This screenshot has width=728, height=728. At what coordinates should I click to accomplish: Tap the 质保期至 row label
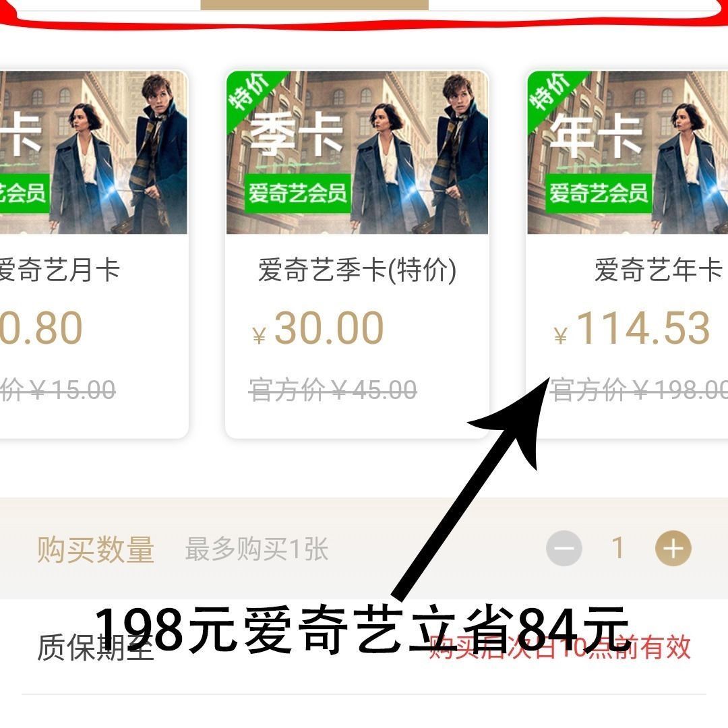(x=95, y=647)
